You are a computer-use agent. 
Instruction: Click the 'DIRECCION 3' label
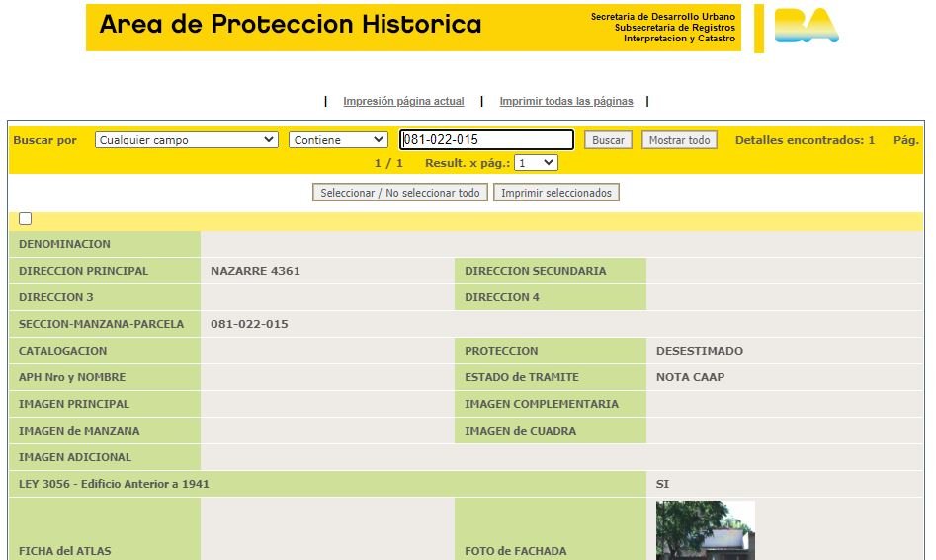56,297
